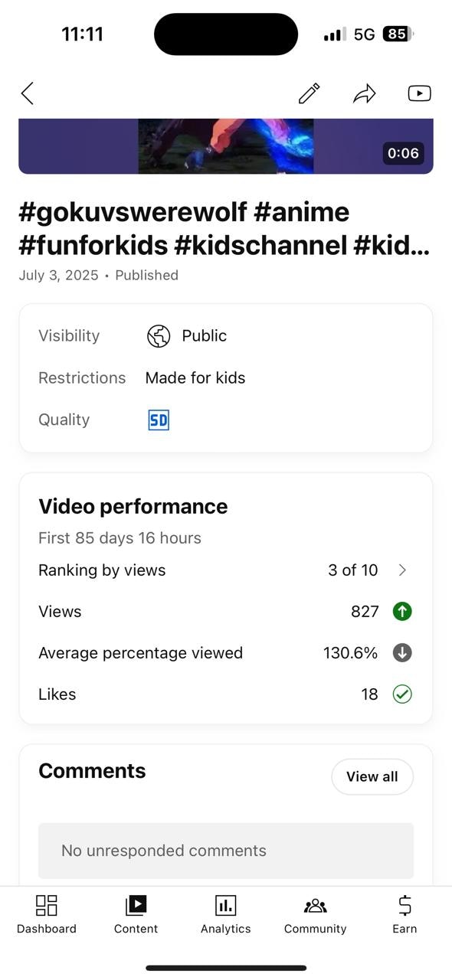The width and height of the screenshot is (452, 980).
Task: Tap the share arrow icon
Action: [x=365, y=93]
